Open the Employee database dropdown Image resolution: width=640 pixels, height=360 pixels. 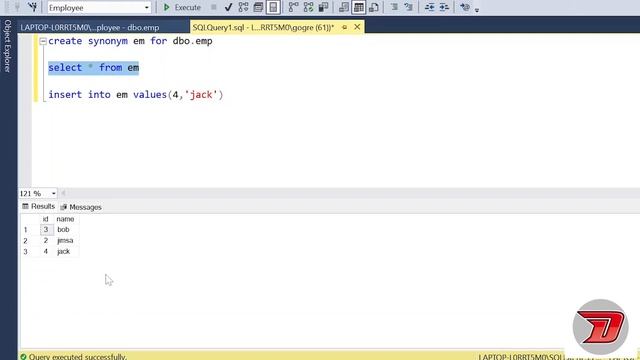pyautogui.click(x=99, y=7)
